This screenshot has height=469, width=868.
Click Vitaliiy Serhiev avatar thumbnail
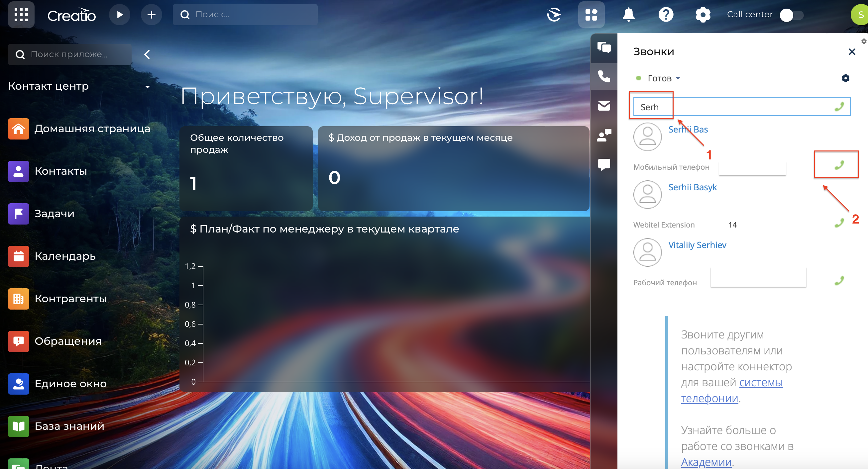pyautogui.click(x=647, y=252)
